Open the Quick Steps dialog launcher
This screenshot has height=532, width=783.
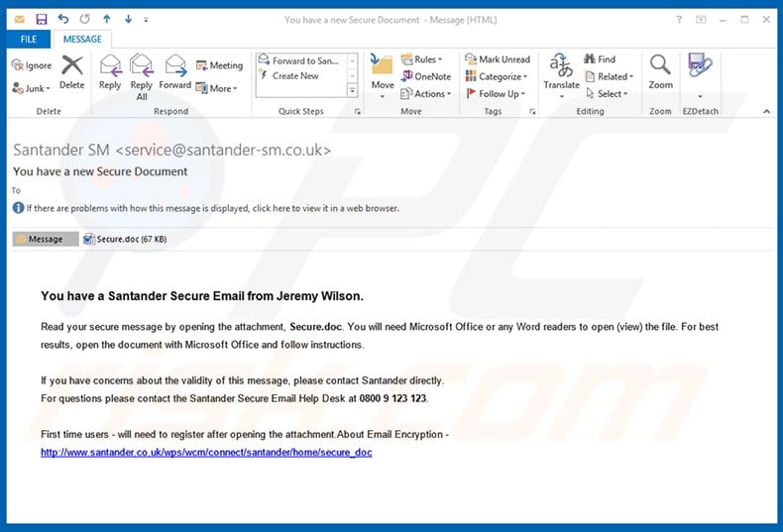click(358, 112)
